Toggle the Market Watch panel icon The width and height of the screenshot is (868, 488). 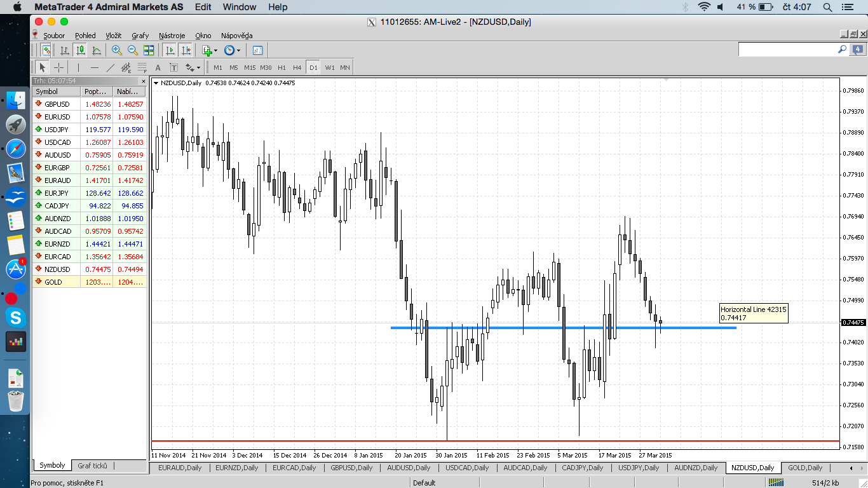coord(46,50)
